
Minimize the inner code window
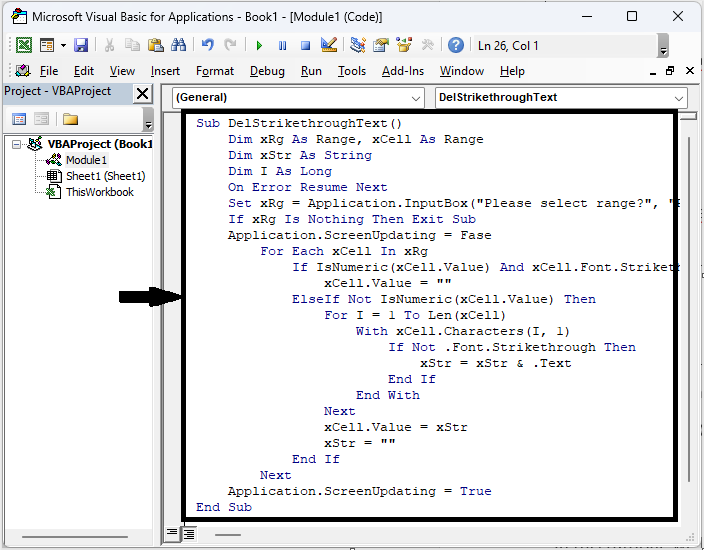pyautogui.click(x=653, y=71)
